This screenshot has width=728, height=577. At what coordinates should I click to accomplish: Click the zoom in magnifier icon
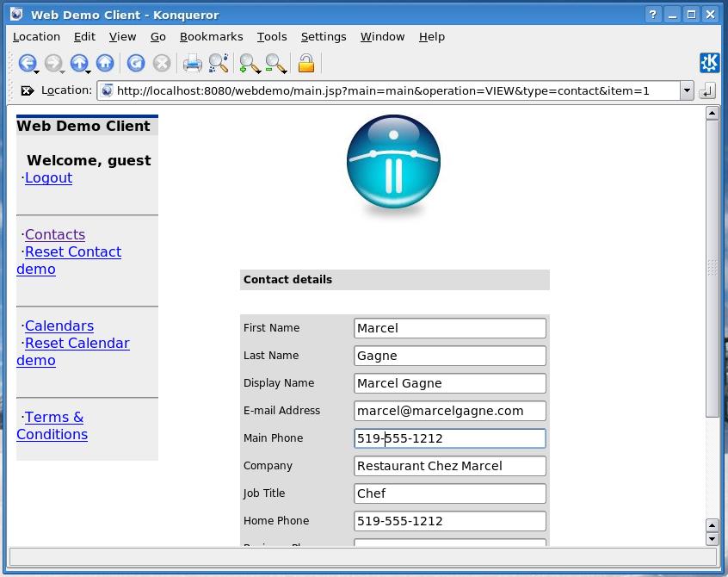tap(249, 63)
